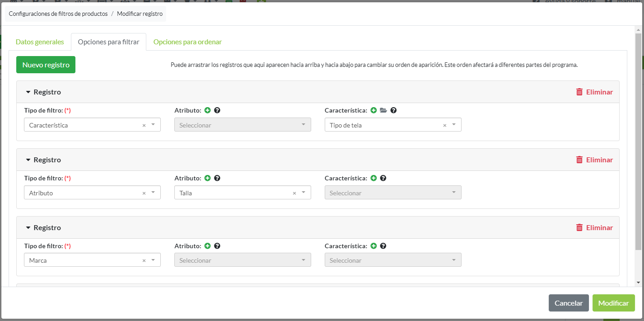
Task: Switch to Opciones para ordenar tab
Action: [187, 42]
